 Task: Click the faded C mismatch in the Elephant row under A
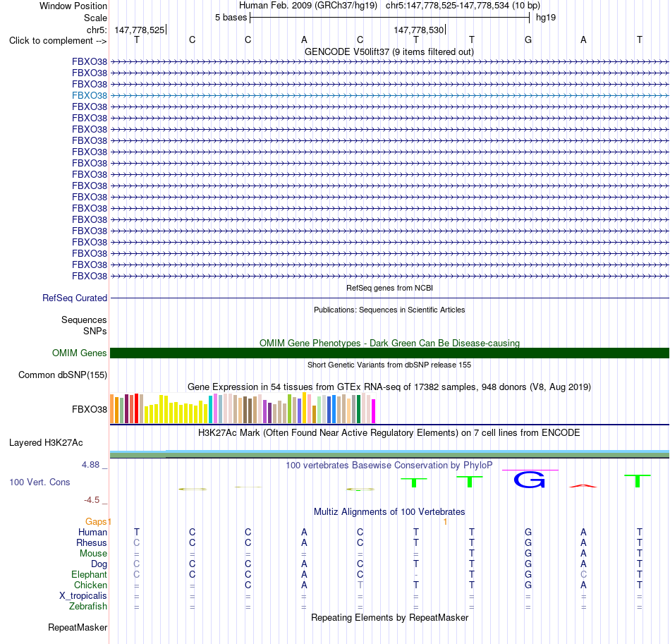[583, 574]
